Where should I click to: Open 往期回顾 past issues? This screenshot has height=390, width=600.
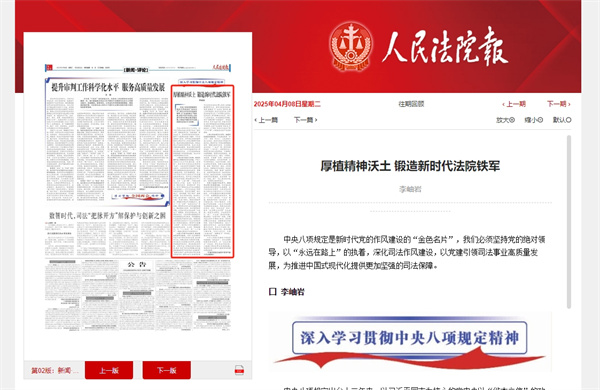pos(411,104)
